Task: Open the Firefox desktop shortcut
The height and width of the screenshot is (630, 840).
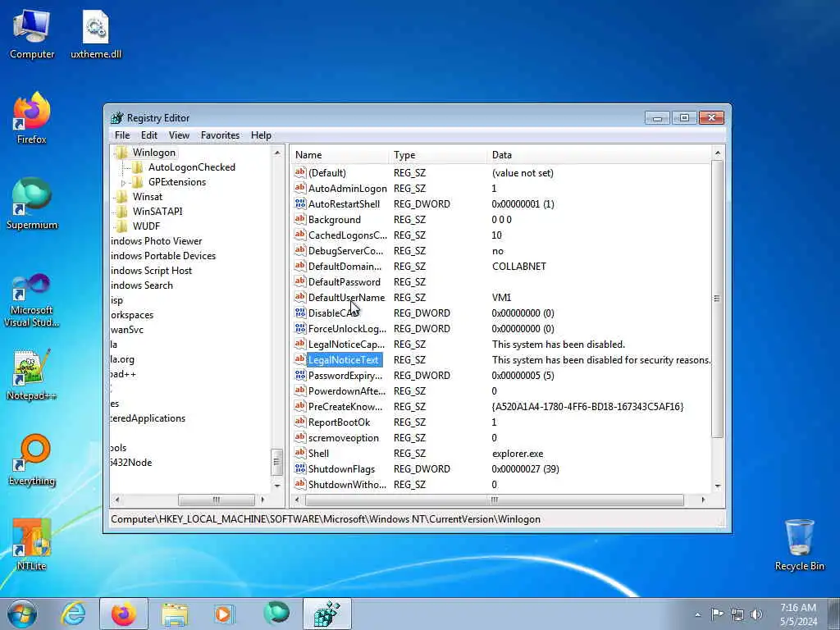Action: (32, 119)
